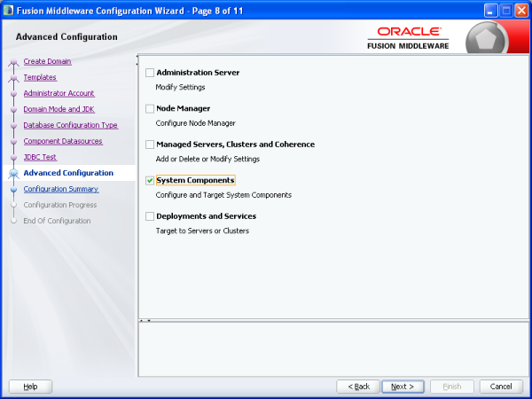Click the Advanced Configuration step marker icon
The image size is (532, 399).
pos(13,174)
